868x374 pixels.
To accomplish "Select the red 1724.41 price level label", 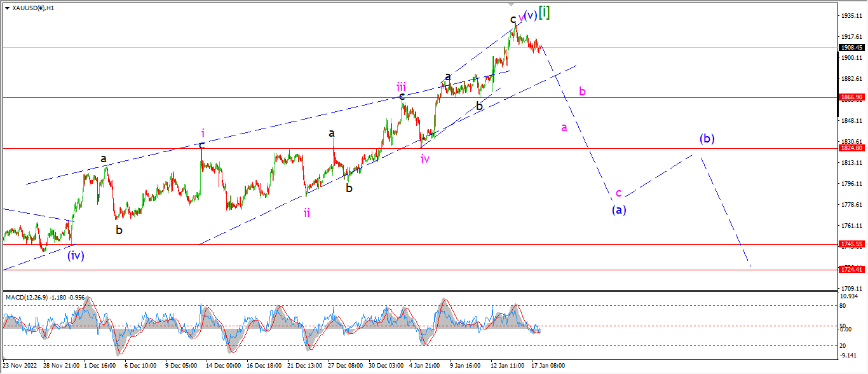I will pyautogui.click(x=851, y=270).
